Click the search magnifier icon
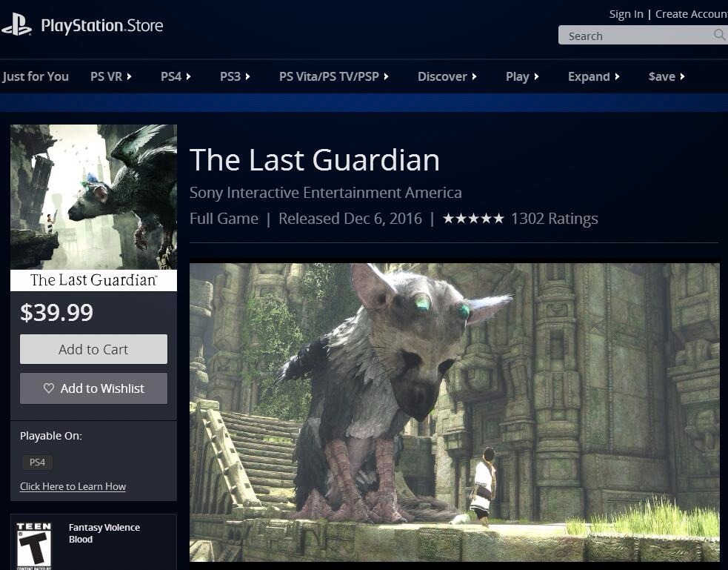The height and width of the screenshot is (570, 728). tap(719, 35)
